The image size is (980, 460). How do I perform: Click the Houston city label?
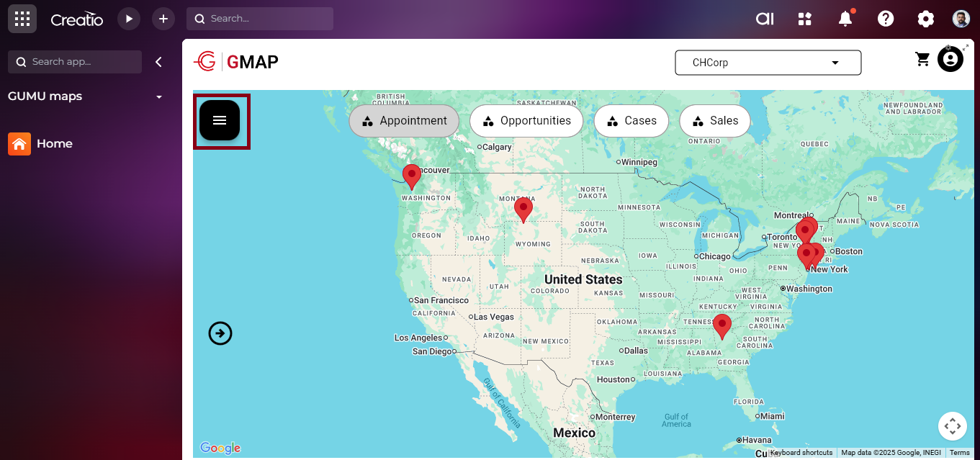613,379
